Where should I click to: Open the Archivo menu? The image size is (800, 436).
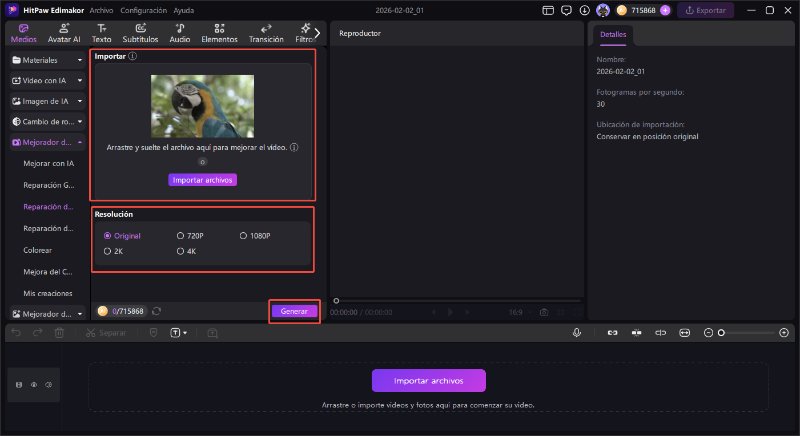coord(101,10)
